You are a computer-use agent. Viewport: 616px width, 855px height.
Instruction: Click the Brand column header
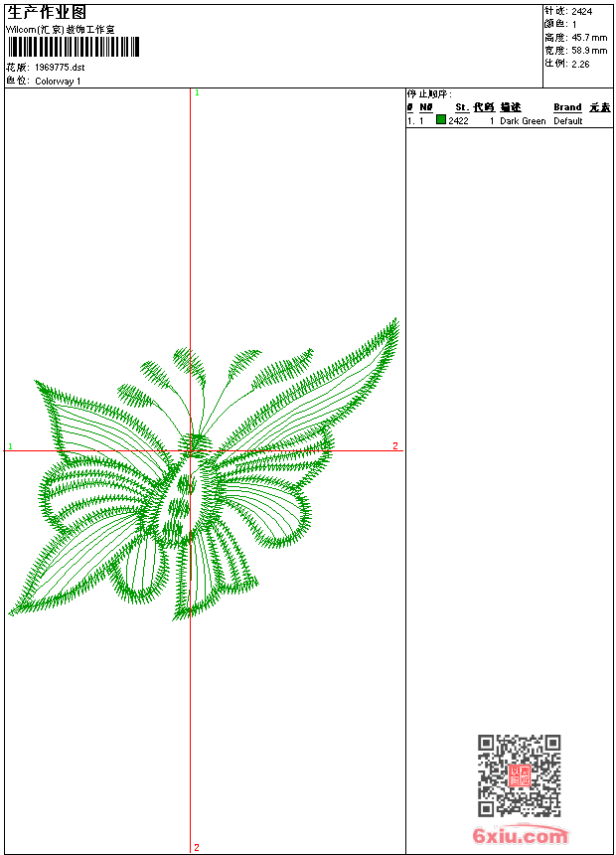coord(567,107)
